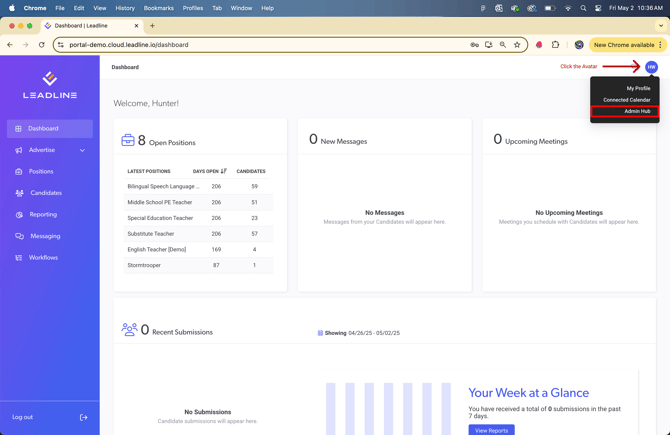Viewport: 670px width, 435px height.
Task: Go to Positions in the sidebar
Action: click(50, 171)
